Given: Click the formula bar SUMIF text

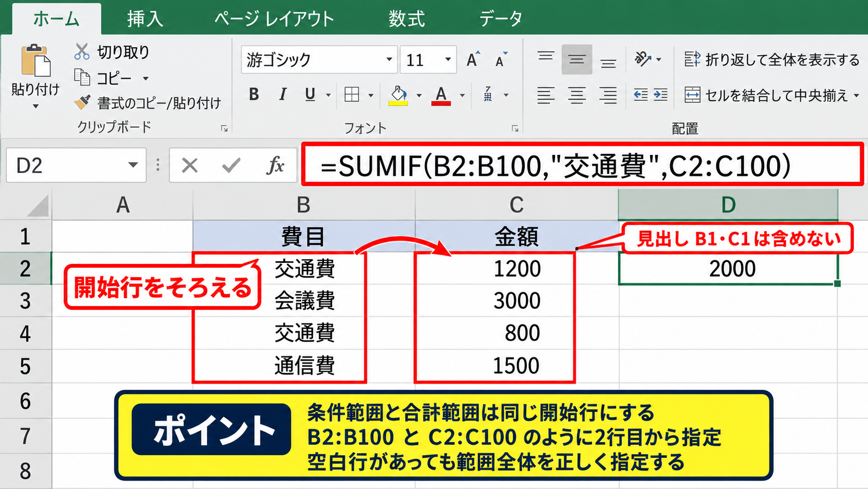Looking at the screenshot, I should (555, 166).
